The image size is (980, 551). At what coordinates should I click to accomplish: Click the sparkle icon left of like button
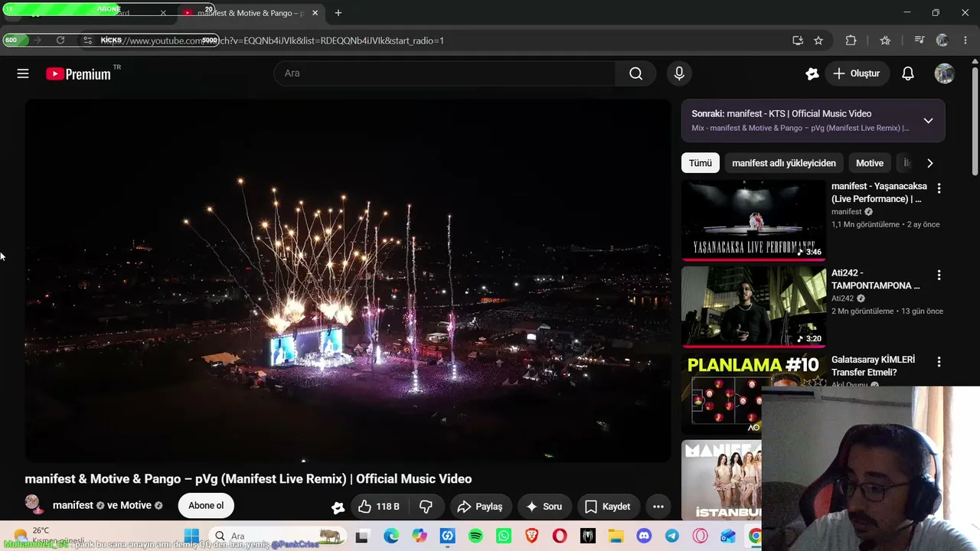[338, 507]
